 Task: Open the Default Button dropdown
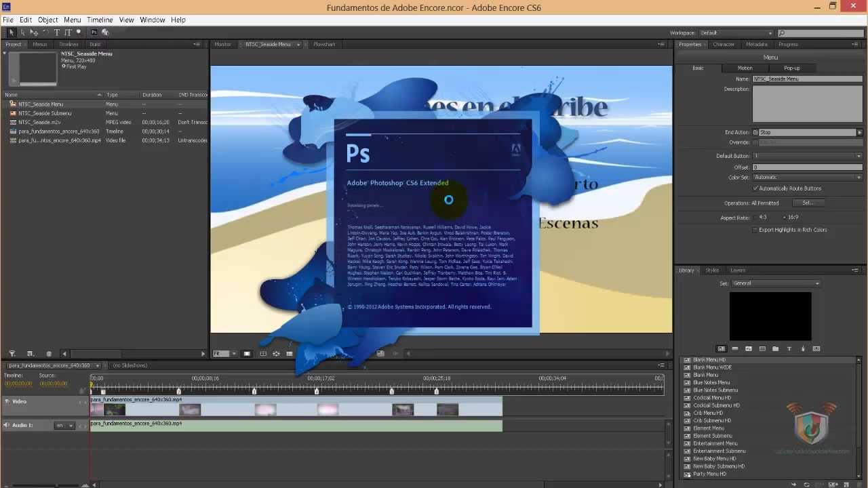[x=807, y=156]
